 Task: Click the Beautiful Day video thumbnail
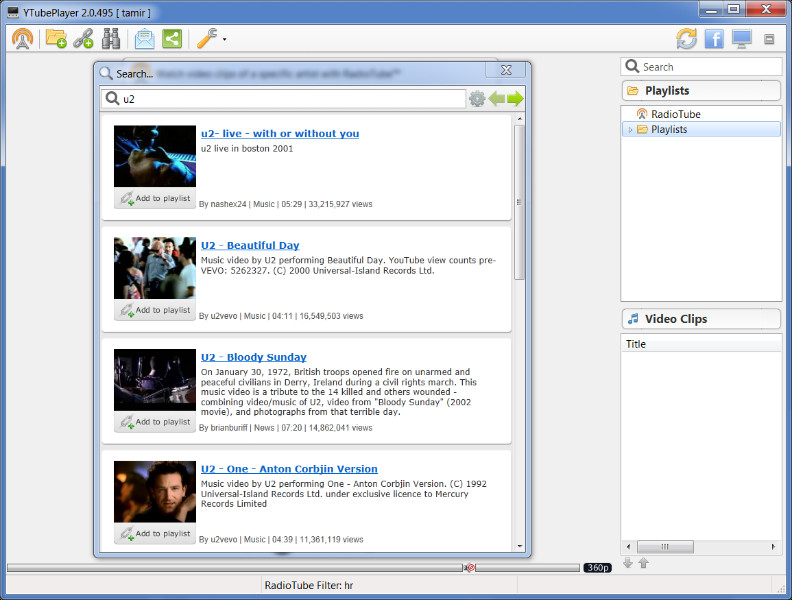point(155,268)
